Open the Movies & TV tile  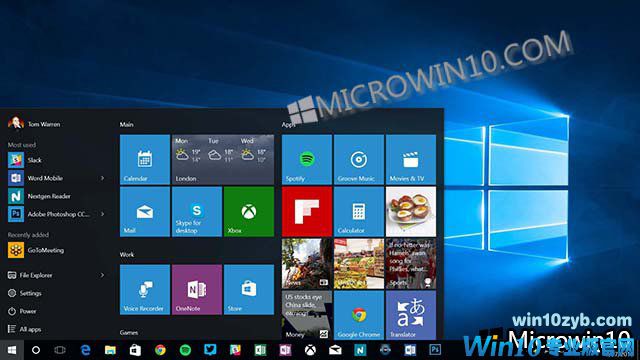[x=411, y=160]
